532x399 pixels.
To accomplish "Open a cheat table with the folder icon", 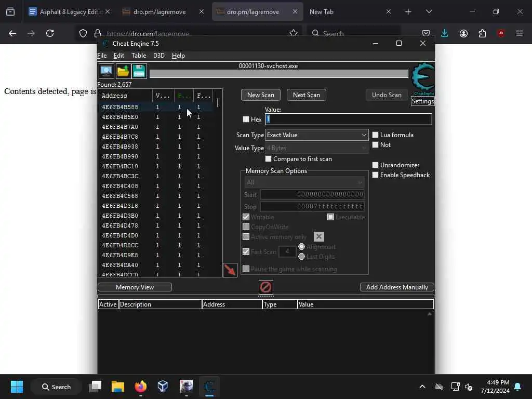I will [123, 71].
